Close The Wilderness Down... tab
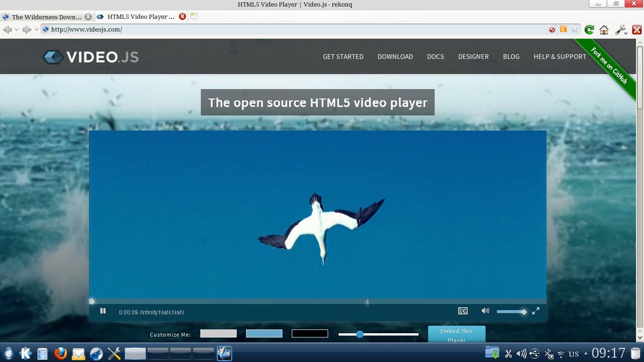The height and width of the screenshot is (362, 644). pos(88,17)
